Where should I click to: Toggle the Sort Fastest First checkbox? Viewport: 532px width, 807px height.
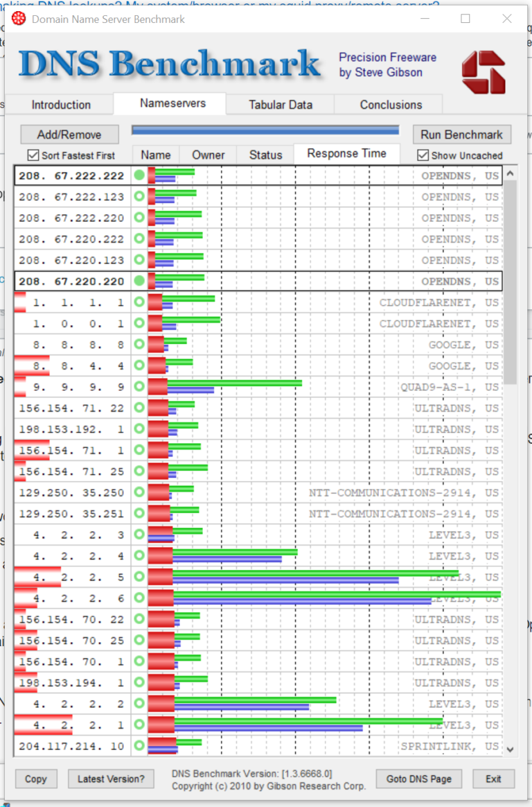(33, 155)
